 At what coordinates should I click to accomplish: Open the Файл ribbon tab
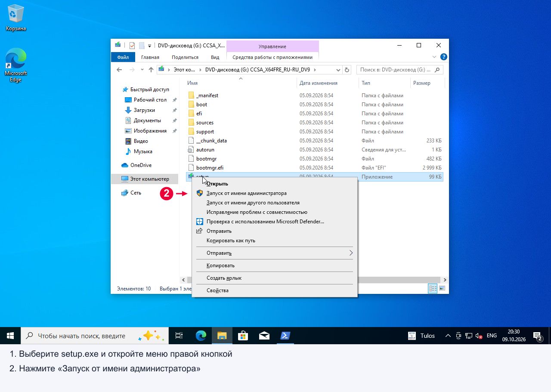click(x=123, y=57)
